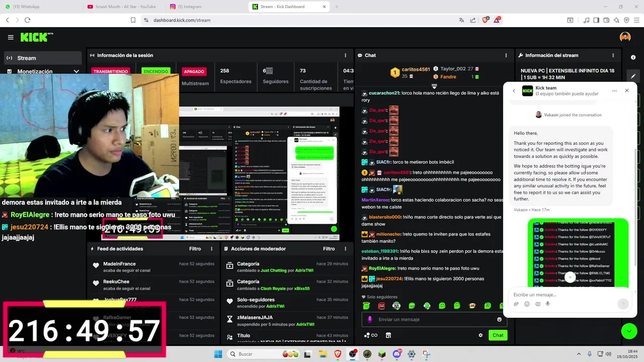
Task: Open the emoji picker in chat message box
Action: [499, 319]
